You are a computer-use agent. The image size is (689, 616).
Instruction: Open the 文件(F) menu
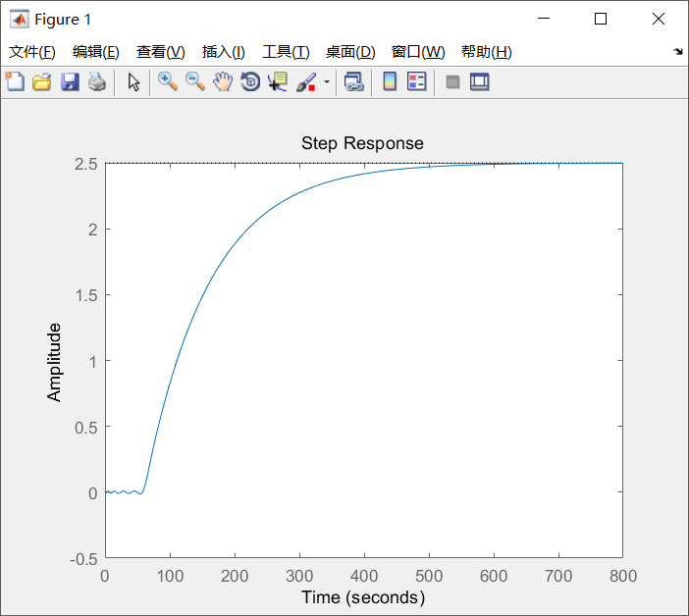(32, 52)
